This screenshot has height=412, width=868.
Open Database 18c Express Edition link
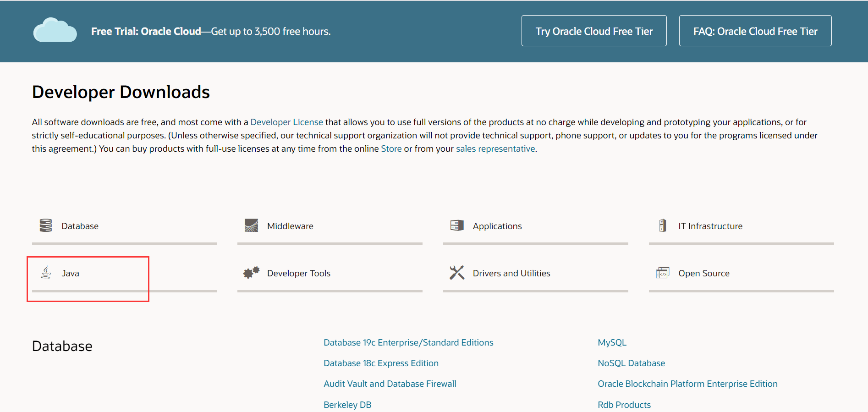[x=381, y=363]
